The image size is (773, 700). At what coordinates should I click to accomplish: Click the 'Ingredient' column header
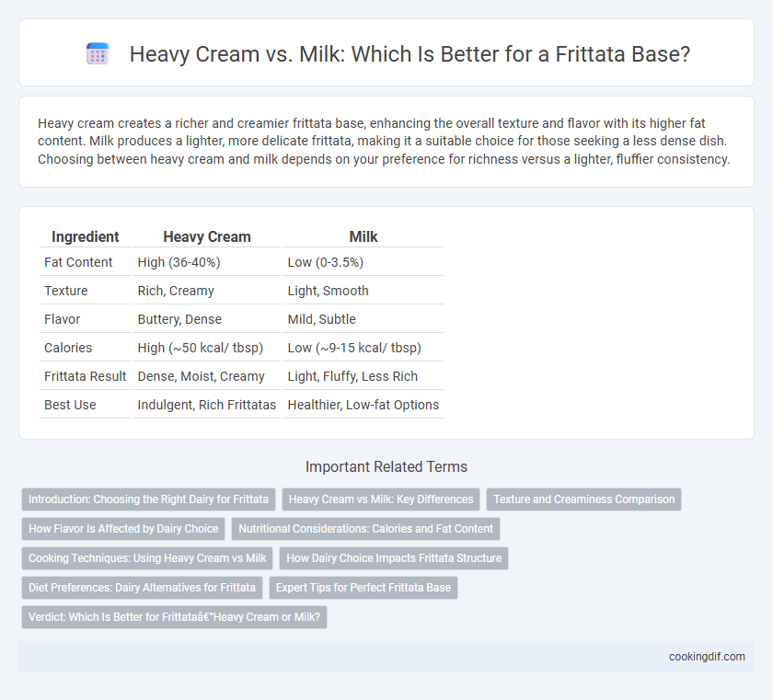point(86,237)
